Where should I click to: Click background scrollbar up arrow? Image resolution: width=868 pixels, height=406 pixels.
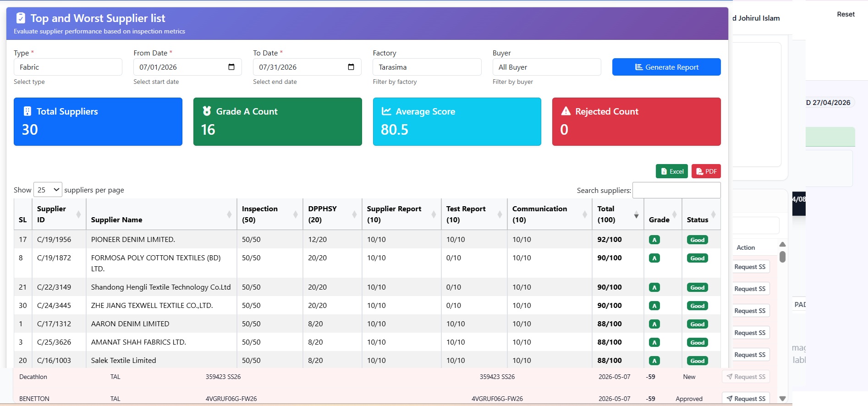pyautogui.click(x=782, y=244)
